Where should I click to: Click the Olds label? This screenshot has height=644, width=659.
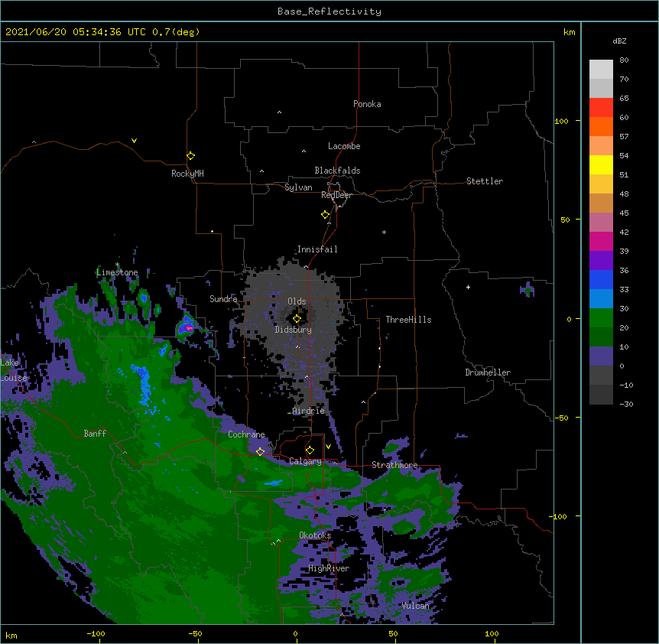[297, 301]
